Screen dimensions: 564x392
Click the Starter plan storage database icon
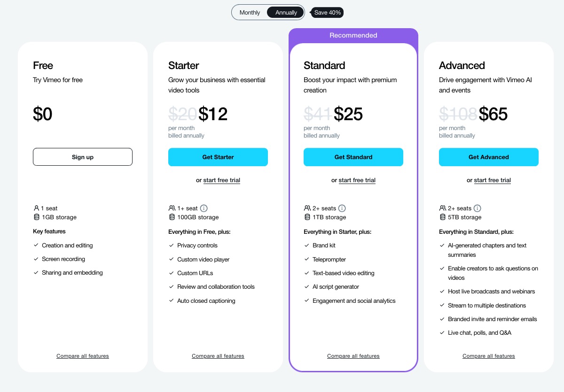point(172,217)
